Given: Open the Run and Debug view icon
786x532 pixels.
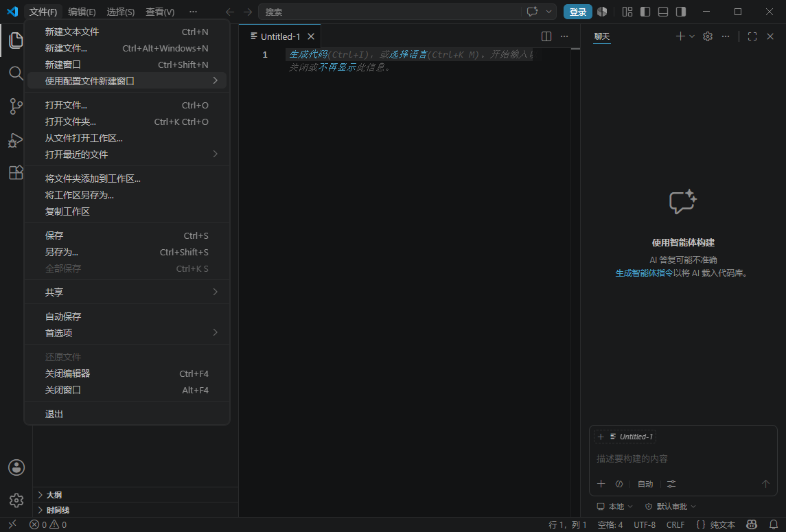Looking at the screenshot, I should click(x=16, y=140).
